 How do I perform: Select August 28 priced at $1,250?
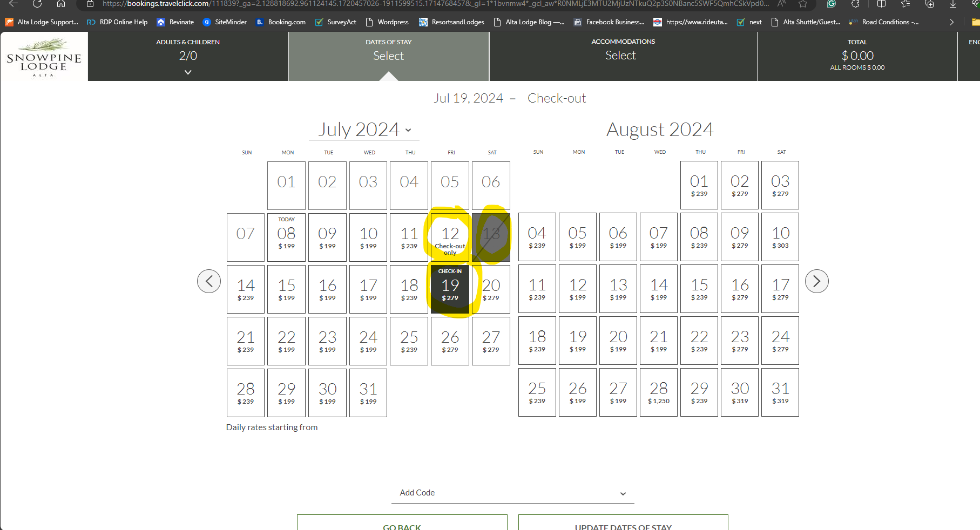tap(658, 392)
